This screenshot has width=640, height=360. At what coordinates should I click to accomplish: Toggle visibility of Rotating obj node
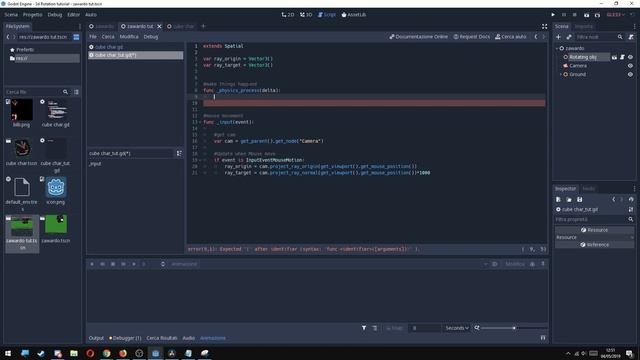pyautogui.click(x=630, y=57)
